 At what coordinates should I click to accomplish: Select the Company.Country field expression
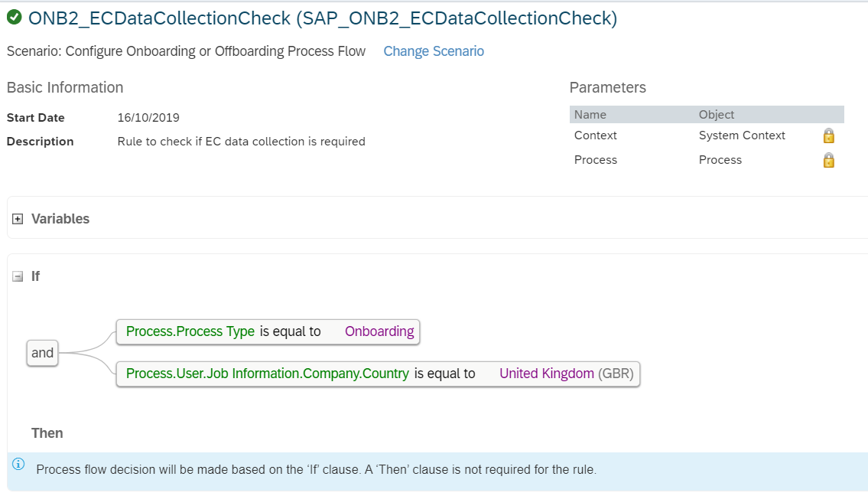pyautogui.click(x=268, y=374)
